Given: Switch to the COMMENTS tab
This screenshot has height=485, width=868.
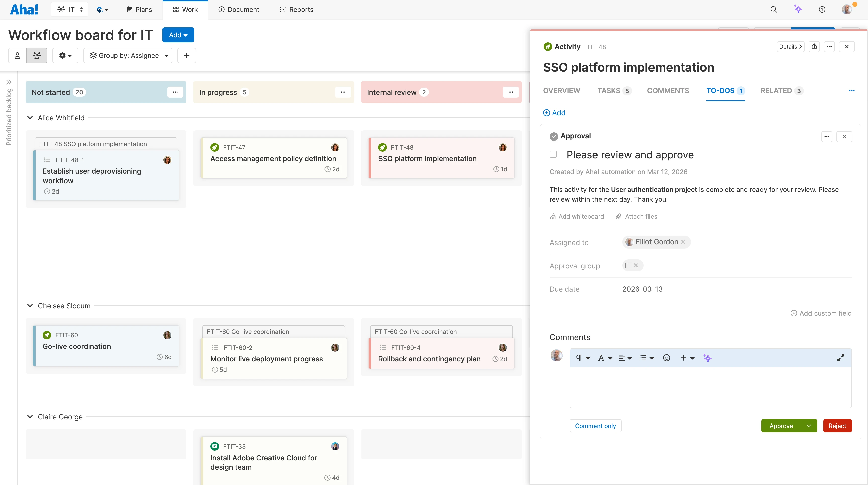Looking at the screenshot, I should (x=668, y=90).
